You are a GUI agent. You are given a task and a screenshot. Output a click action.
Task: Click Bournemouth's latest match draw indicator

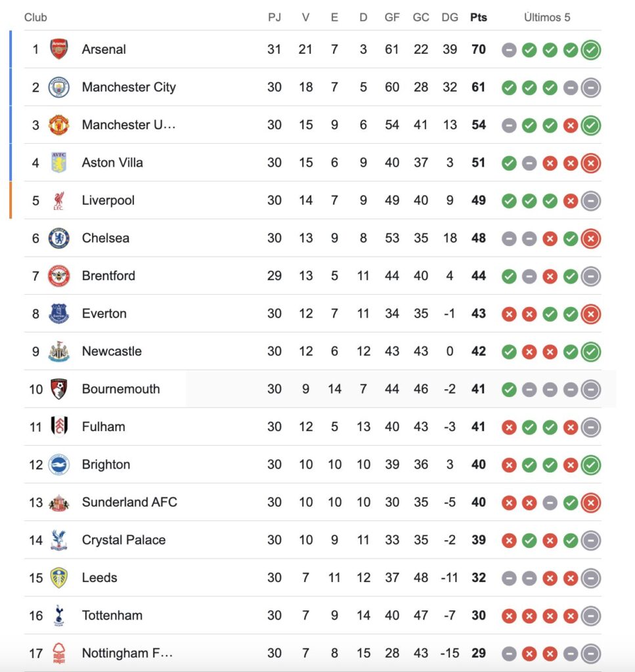click(590, 389)
